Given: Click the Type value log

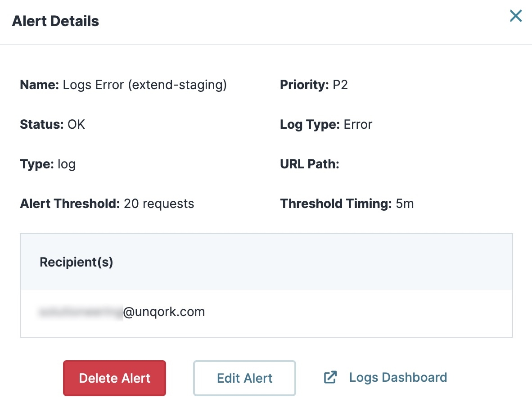Looking at the screenshot, I should coord(67,164).
